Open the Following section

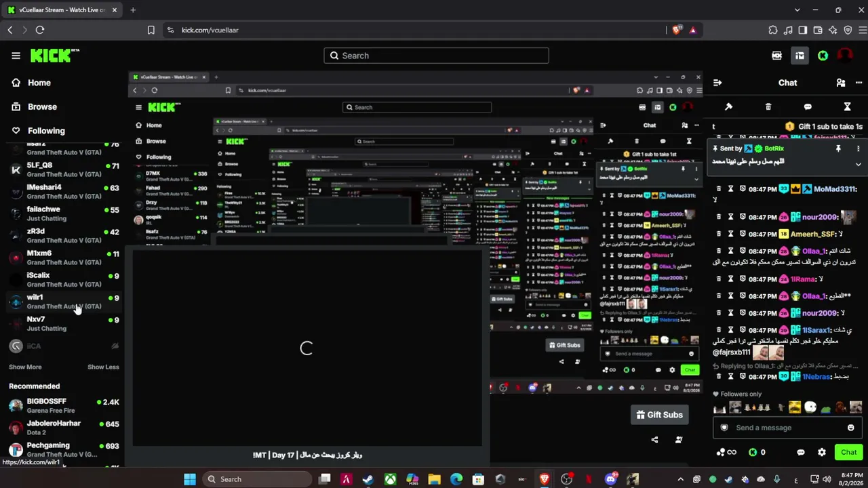46,131
